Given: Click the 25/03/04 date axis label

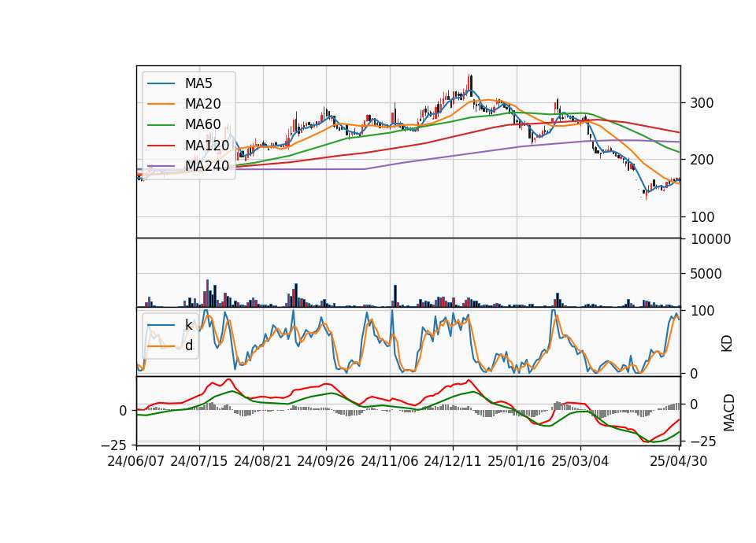Looking at the screenshot, I should 580,461.
